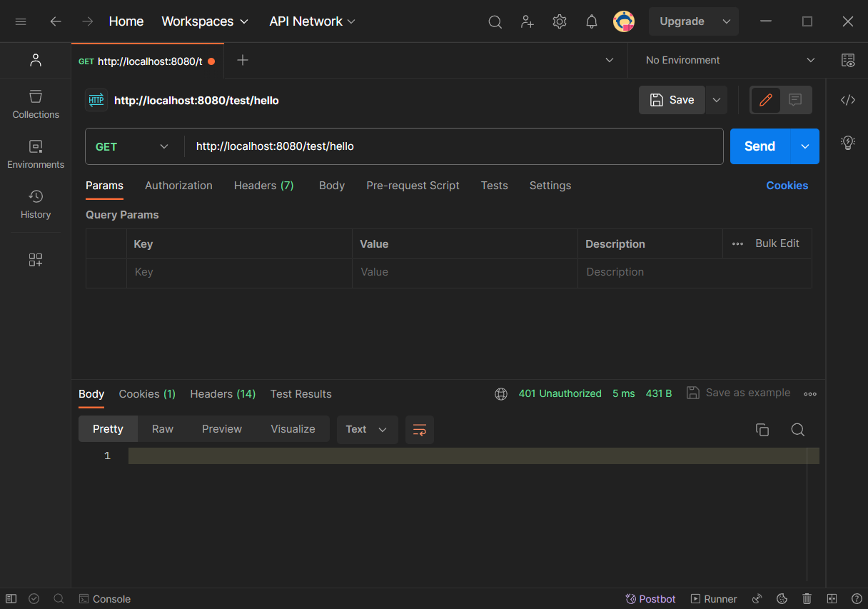The width and height of the screenshot is (868, 609).
Task: Open settings gear icon
Action: 560,21
